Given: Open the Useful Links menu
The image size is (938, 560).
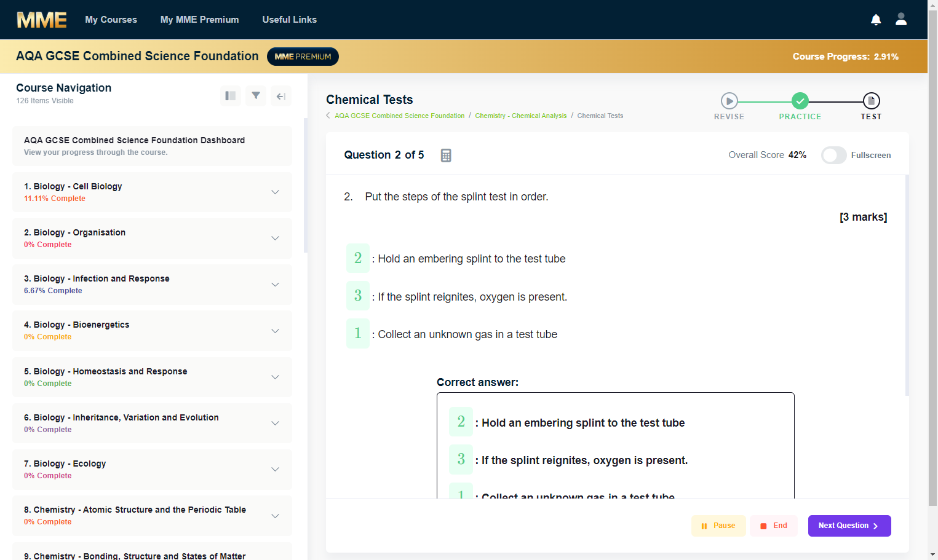Looking at the screenshot, I should (x=290, y=20).
